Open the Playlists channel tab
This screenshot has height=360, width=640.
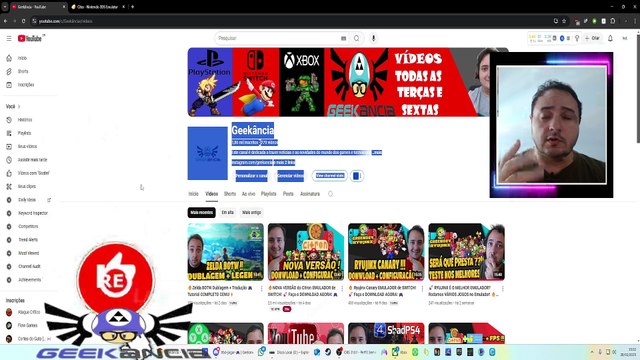269,194
